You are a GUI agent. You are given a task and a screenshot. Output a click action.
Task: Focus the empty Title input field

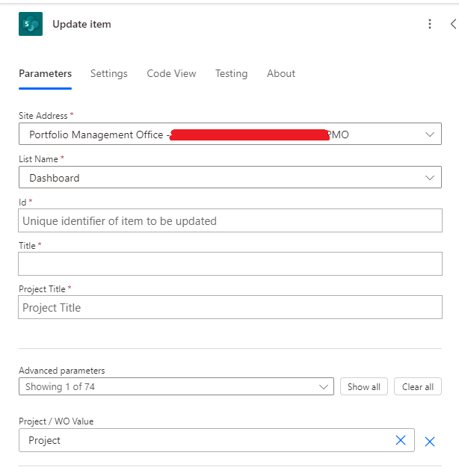point(230,264)
